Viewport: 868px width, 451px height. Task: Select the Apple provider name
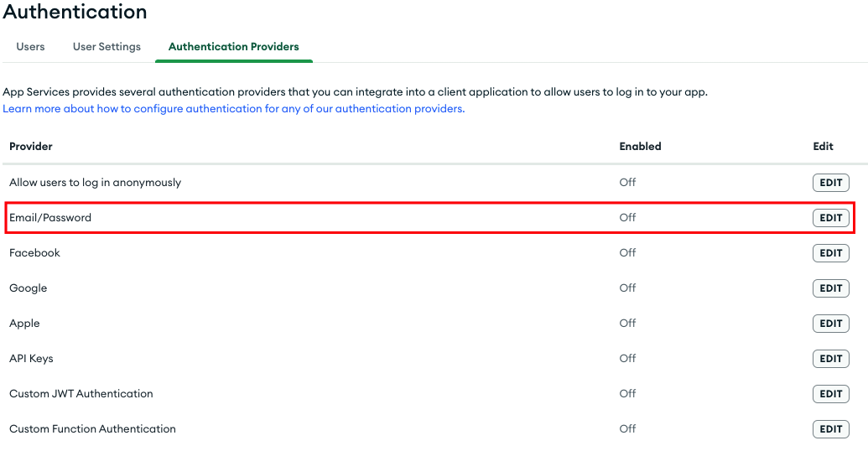coord(24,324)
